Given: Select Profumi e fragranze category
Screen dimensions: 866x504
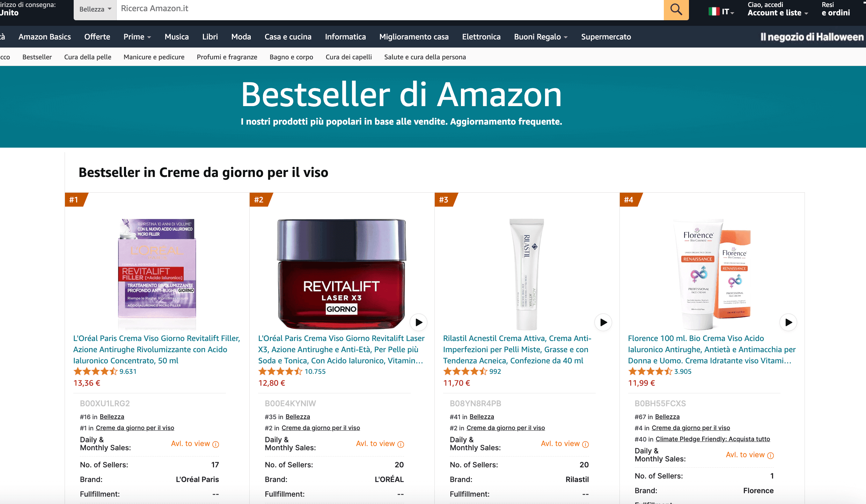Looking at the screenshot, I should click(x=227, y=57).
